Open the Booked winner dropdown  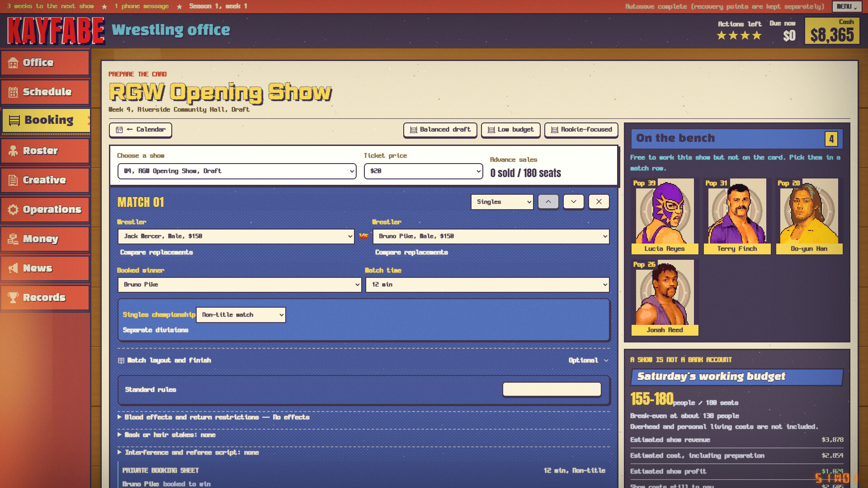point(240,285)
